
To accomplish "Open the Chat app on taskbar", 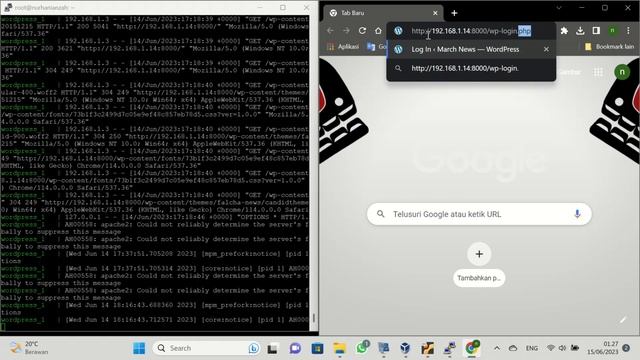I will click(295, 348).
